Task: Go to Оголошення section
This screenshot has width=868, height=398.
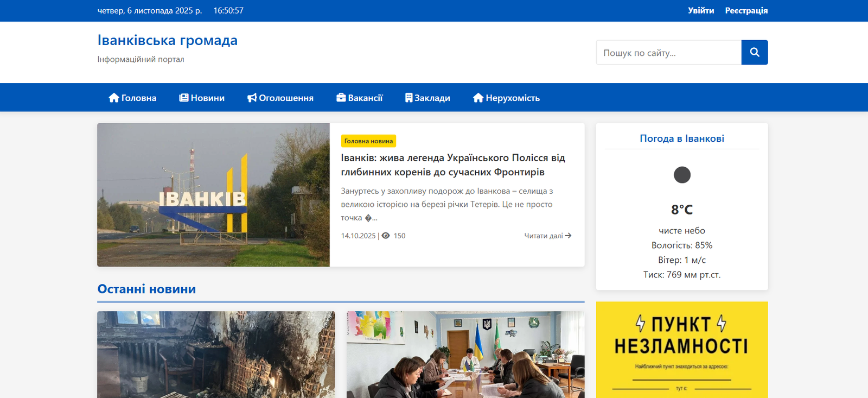Action: (280, 98)
